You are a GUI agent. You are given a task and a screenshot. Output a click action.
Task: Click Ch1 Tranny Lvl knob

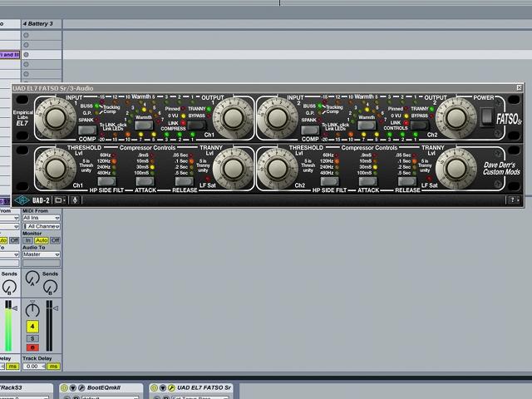233,169
